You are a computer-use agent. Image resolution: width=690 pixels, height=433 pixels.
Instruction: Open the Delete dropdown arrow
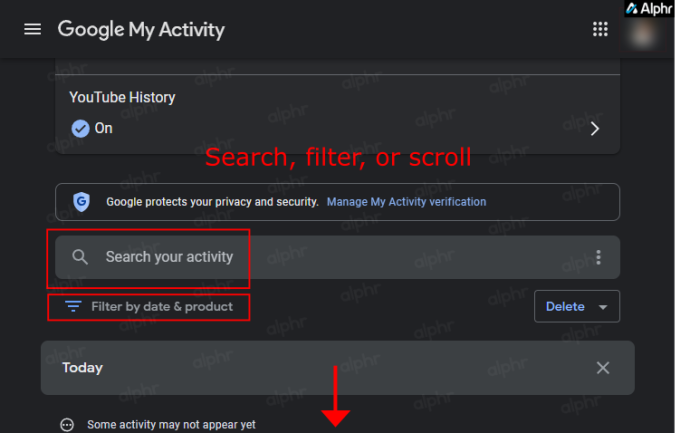[603, 307]
